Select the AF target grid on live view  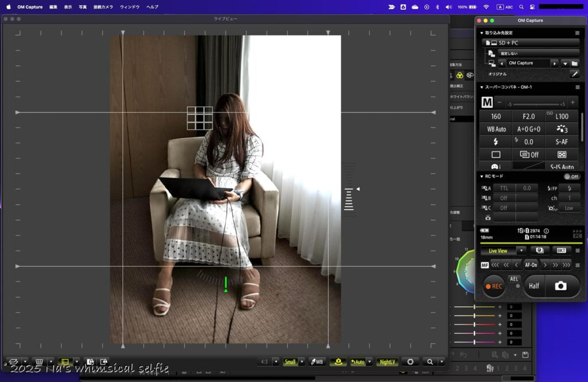[200, 118]
